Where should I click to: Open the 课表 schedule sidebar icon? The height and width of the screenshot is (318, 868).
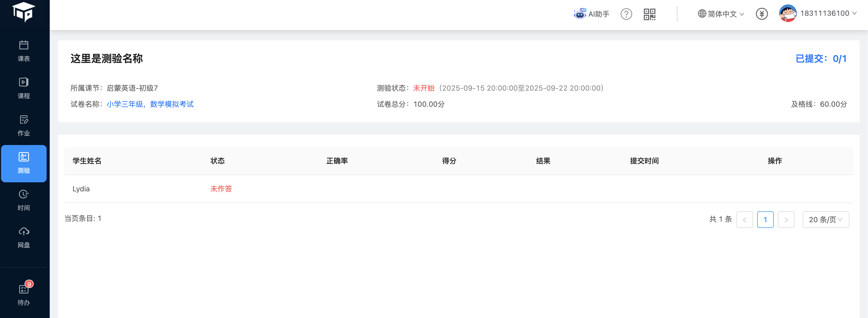tap(24, 51)
